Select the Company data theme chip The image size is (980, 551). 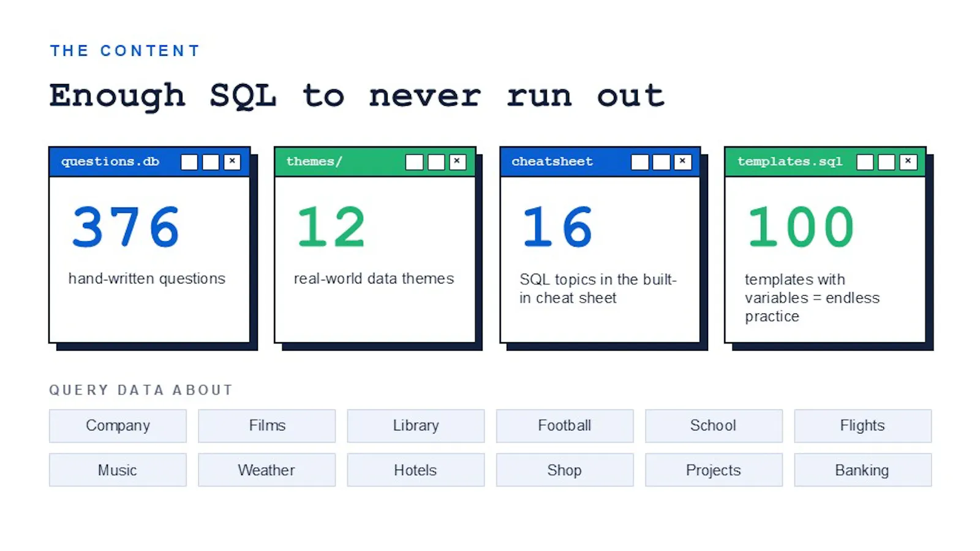tap(118, 425)
